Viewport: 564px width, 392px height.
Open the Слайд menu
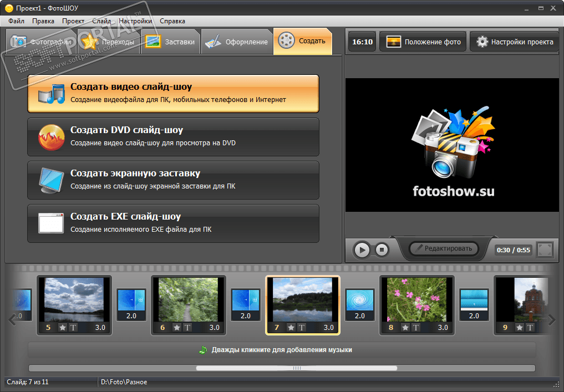(x=101, y=21)
